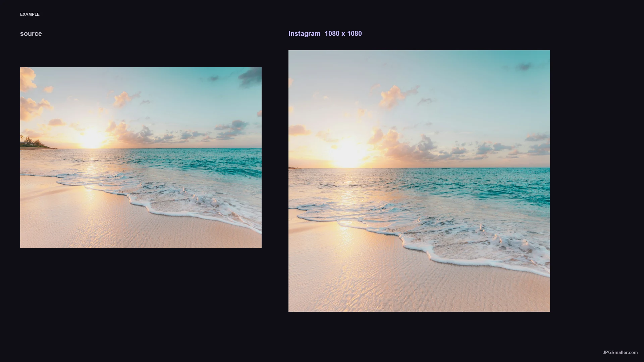644x362 pixels.
Task: Click the 'source' label text
Action: (x=31, y=34)
